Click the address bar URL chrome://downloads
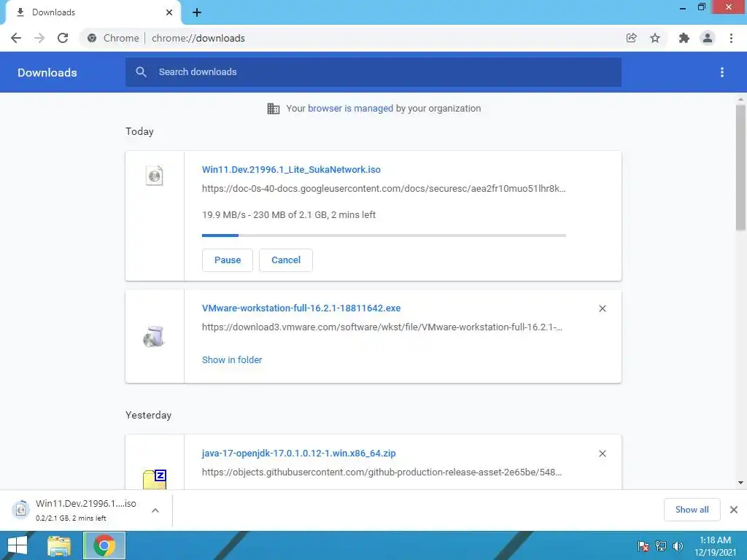 pyautogui.click(x=198, y=38)
